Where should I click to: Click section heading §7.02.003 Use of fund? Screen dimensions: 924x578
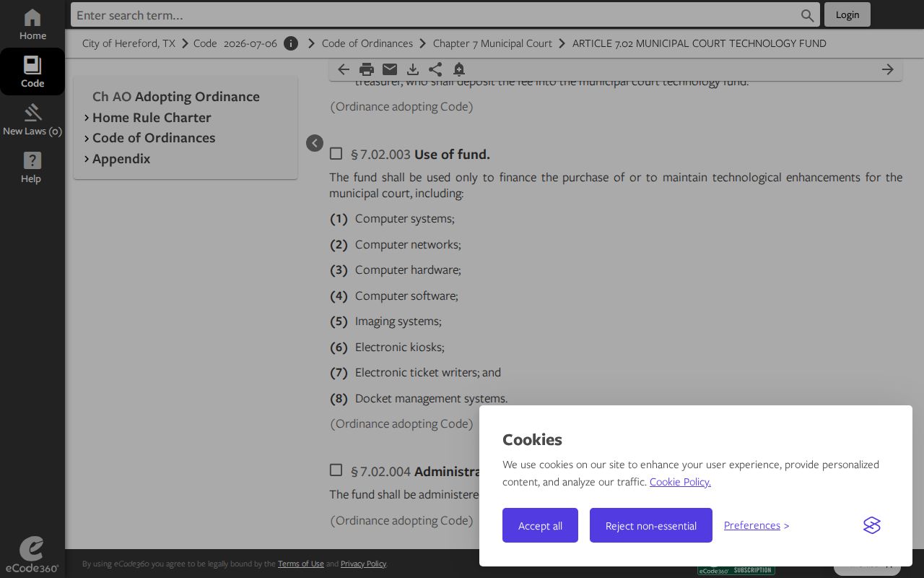420,154
